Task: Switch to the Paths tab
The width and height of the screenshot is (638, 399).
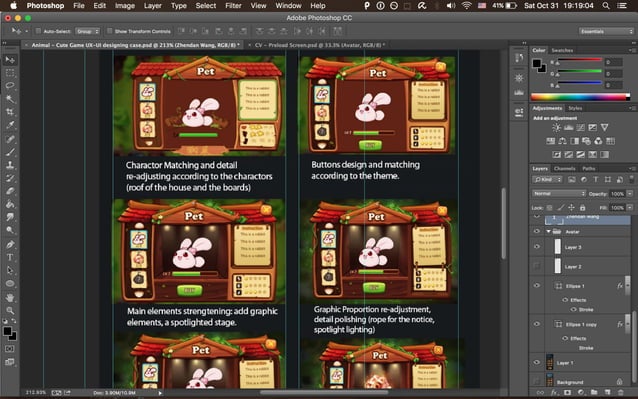Action: point(588,168)
